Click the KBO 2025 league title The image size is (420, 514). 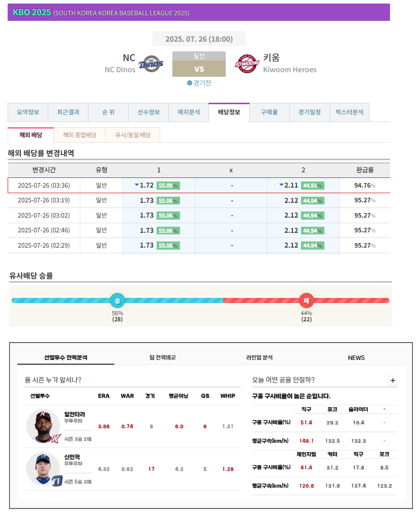tap(32, 13)
